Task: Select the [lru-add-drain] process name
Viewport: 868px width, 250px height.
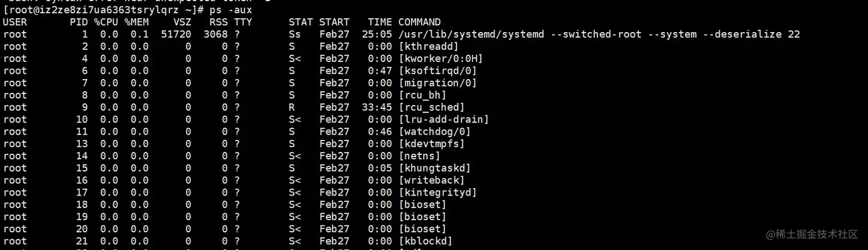Action: pyautogui.click(x=444, y=120)
